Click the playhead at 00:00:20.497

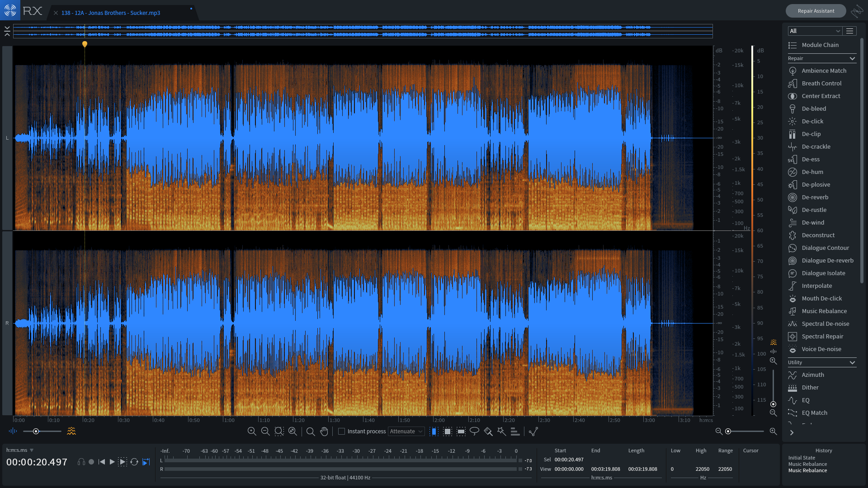pos(85,43)
